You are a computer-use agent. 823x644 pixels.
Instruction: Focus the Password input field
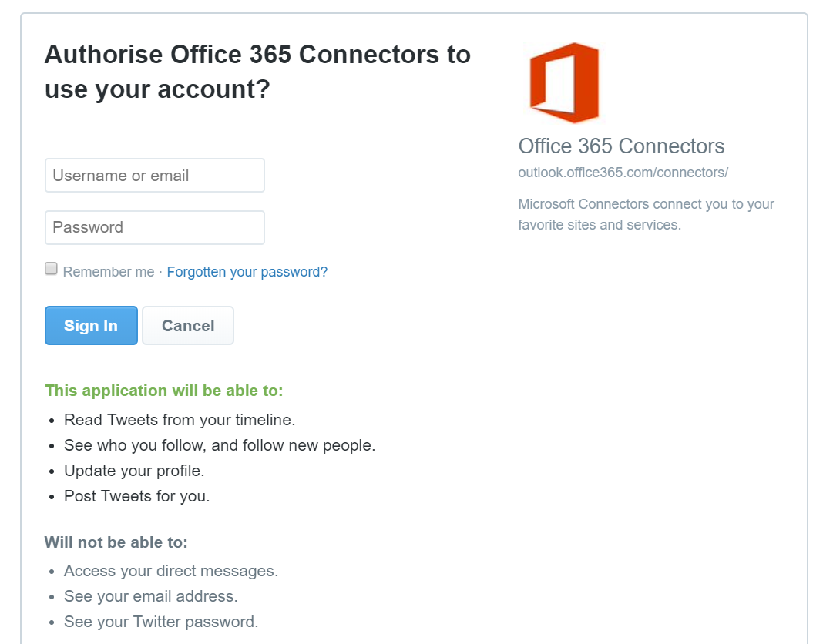pyautogui.click(x=155, y=227)
